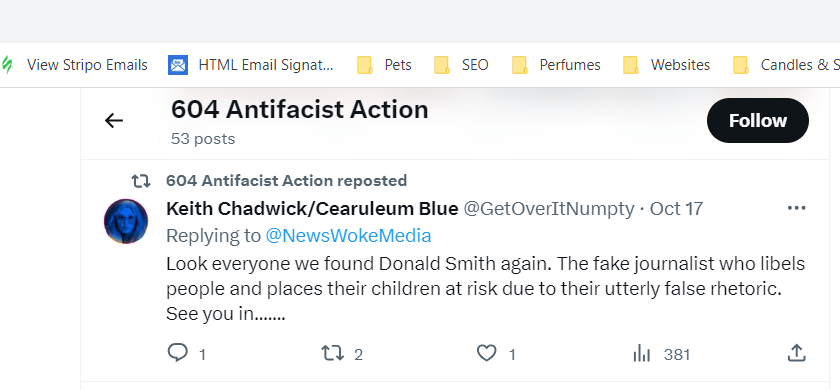Click the 604 Antifacist Action reposted label
The image size is (840, 390).
(x=286, y=181)
